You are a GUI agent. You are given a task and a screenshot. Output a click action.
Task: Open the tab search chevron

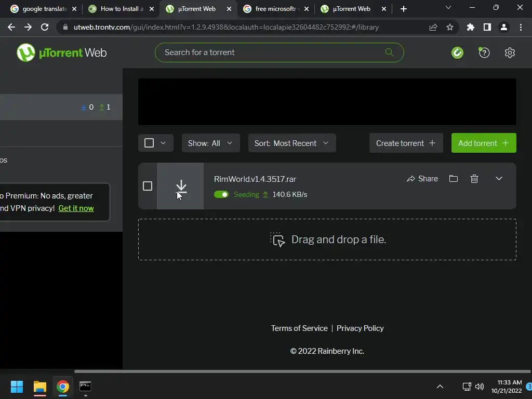(448, 7)
